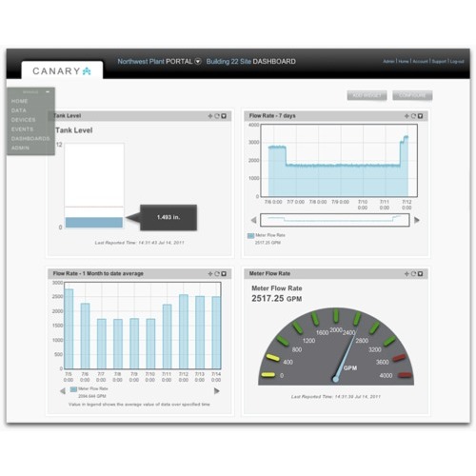Viewport: 476px width, 476px height.
Task: Refresh the Flow Rate - 7 days widget
Action: 413,116
